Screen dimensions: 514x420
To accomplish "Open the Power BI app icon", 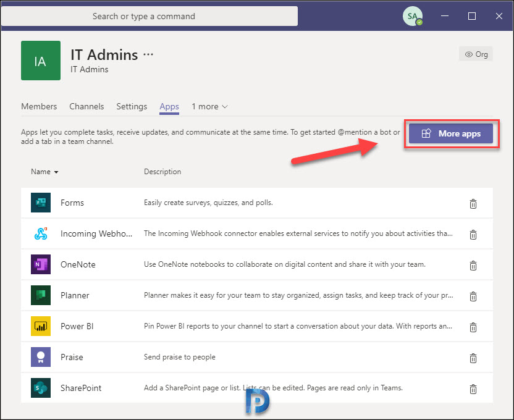I will (41, 326).
